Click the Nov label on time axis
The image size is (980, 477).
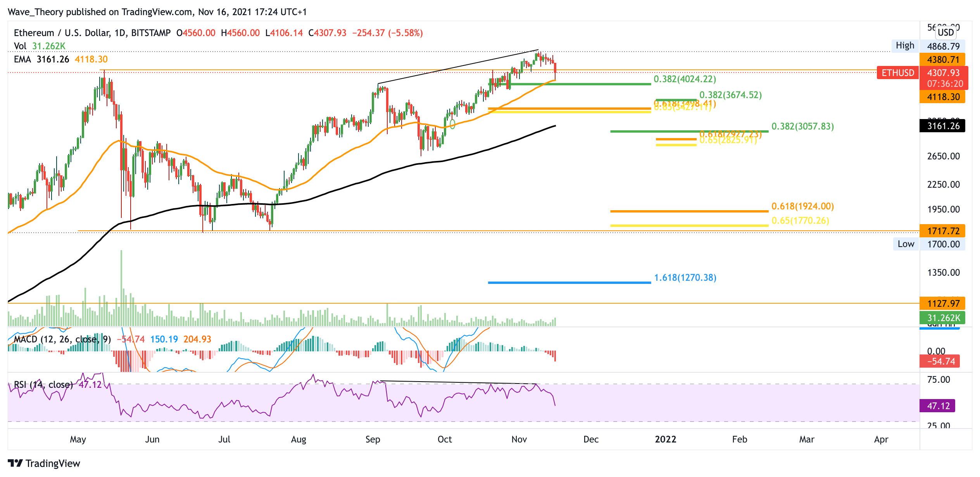(519, 439)
